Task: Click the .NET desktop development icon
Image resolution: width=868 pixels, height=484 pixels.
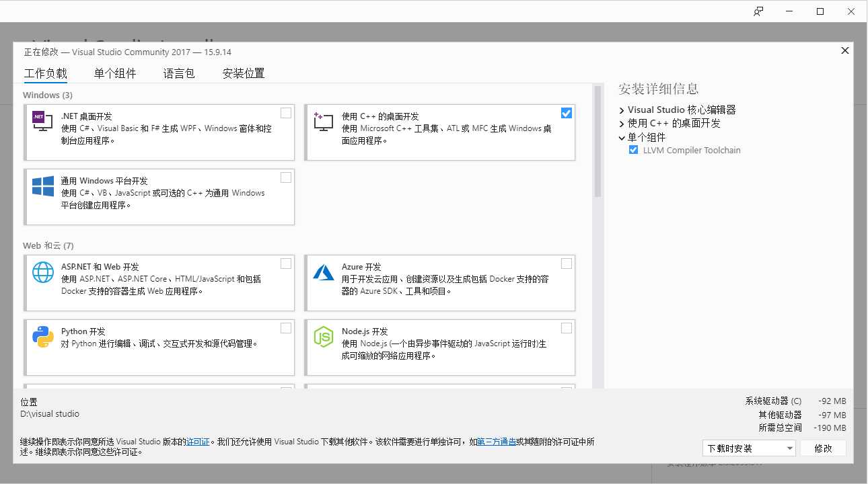Action: click(x=42, y=120)
